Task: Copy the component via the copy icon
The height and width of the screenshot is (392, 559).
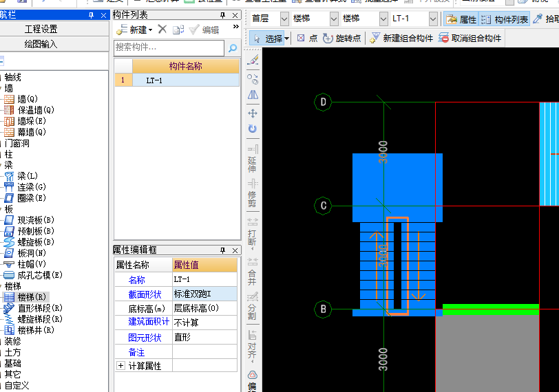Action: pyautogui.click(x=178, y=30)
